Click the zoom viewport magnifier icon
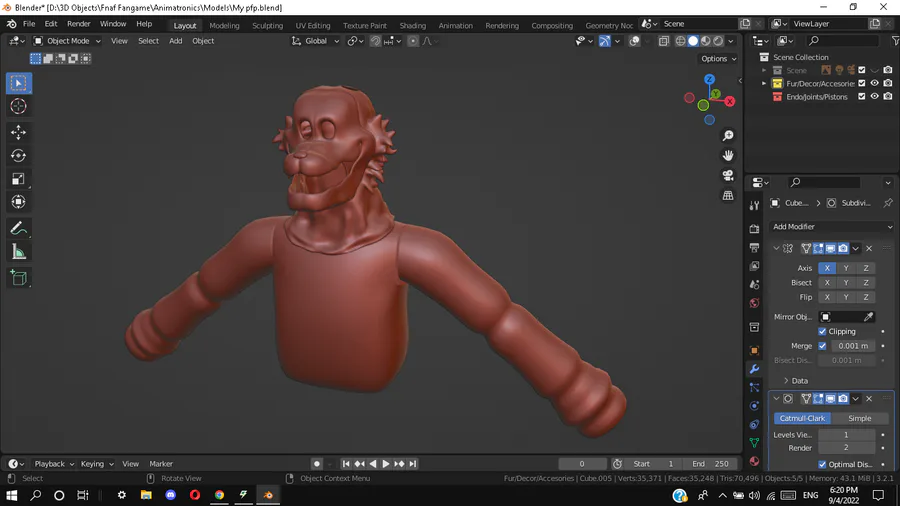900x506 pixels. click(728, 136)
